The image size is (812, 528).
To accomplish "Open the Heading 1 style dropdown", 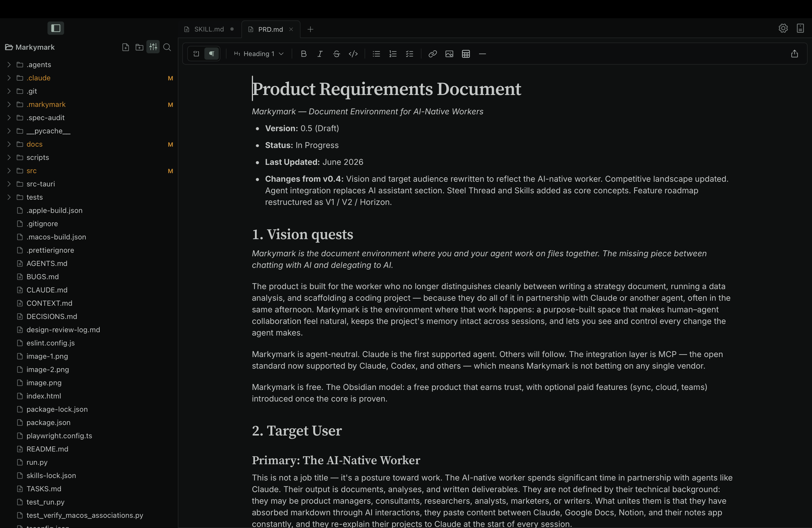I will (x=259, y=54).
